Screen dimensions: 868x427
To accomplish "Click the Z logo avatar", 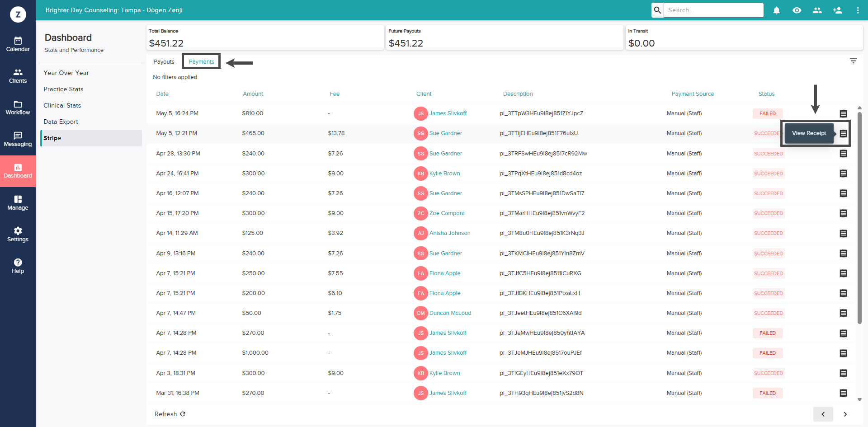I will pos(18,14).
